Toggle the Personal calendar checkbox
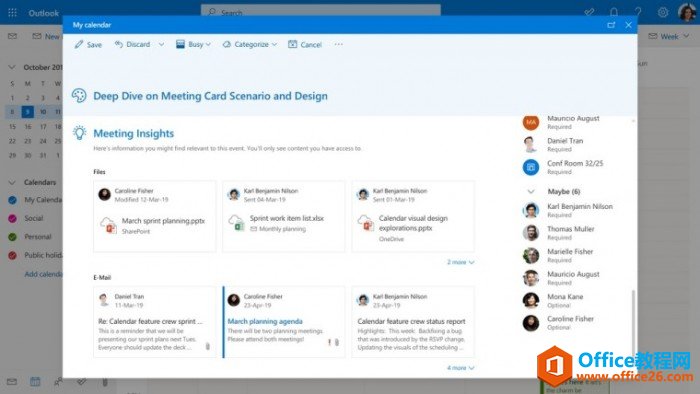 (x=12, y=237)
